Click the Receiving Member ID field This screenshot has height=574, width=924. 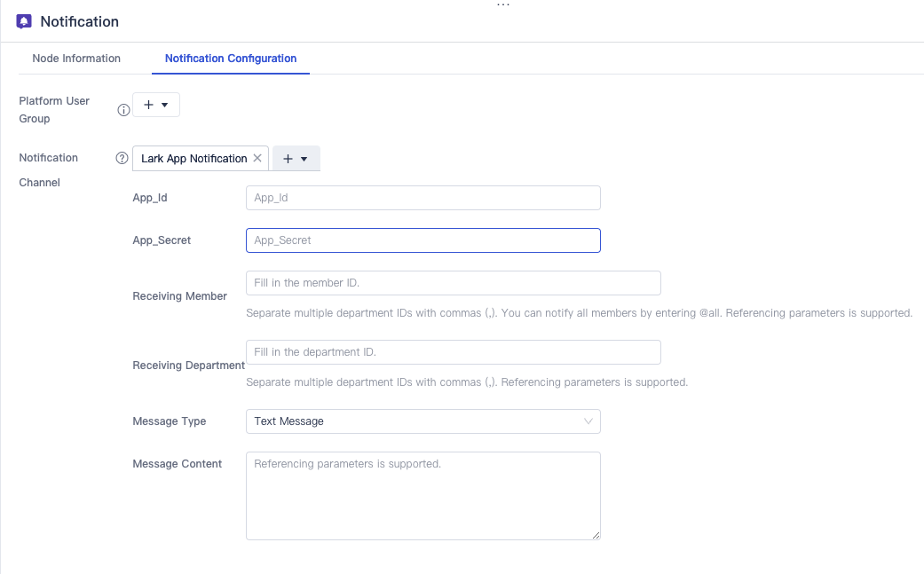pyautogui.click(x=453, y=283)
